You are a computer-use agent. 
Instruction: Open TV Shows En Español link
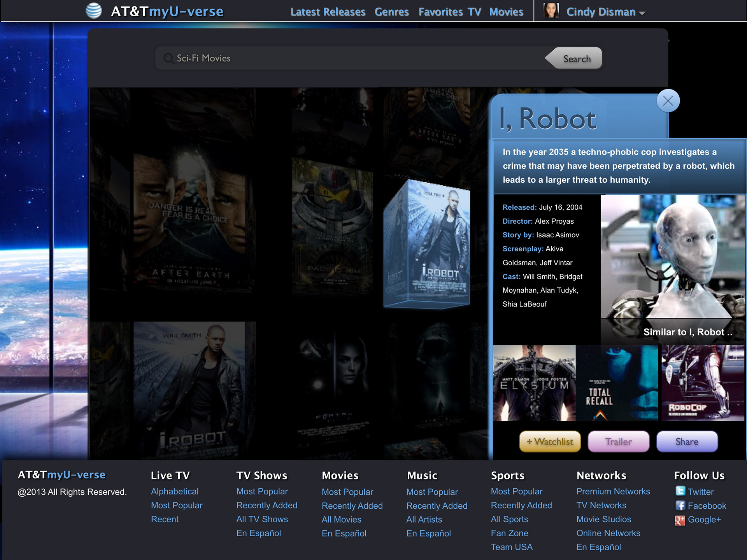[x=259, y=533]
